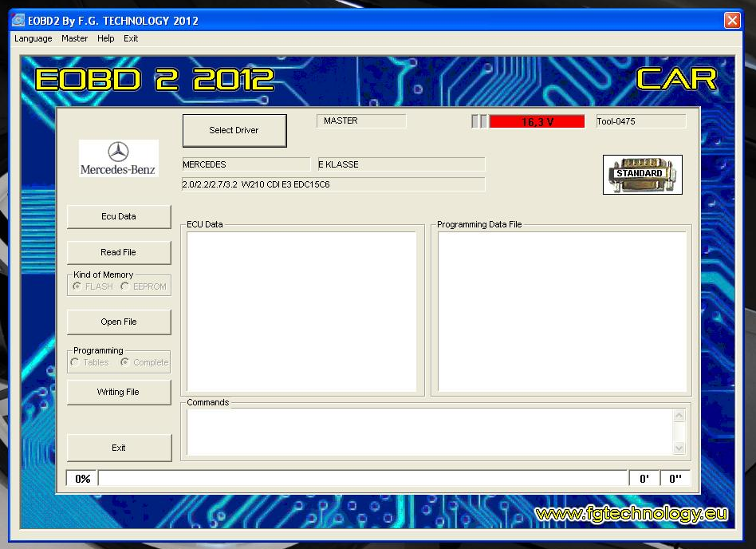Click the Ecu Data button

(119, 216)
